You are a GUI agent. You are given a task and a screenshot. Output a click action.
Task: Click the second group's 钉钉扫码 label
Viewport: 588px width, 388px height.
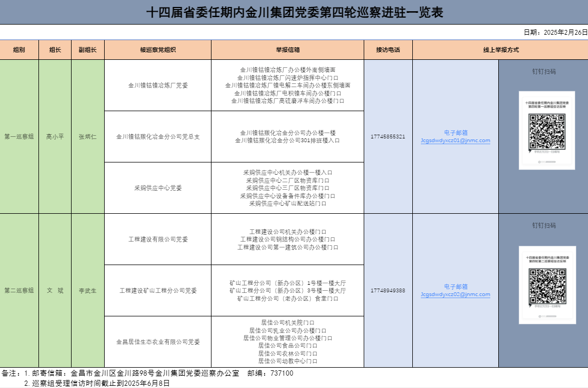(x=544, y=225)
